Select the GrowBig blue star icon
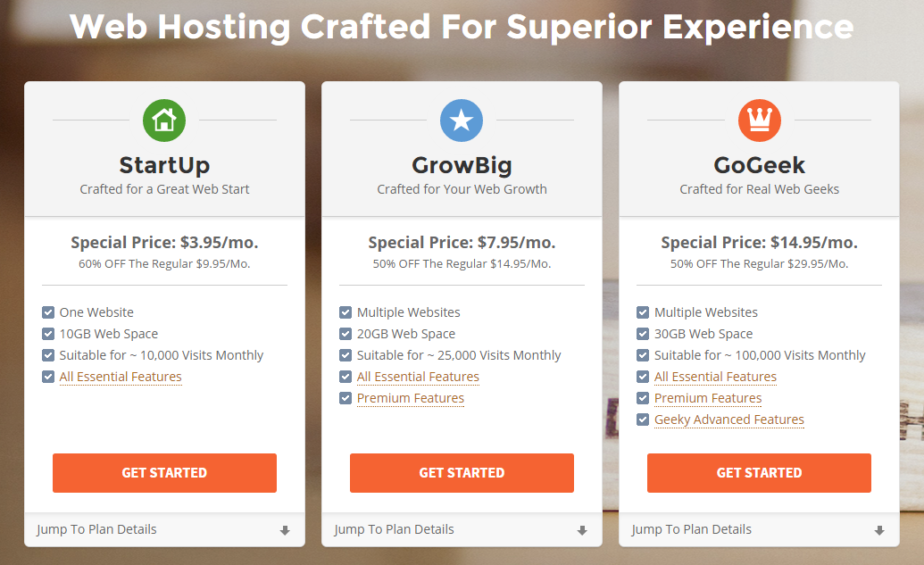Image resolution: width=924 pixels, height=565 pixels. pyautogui.click(x=462, y=120)
